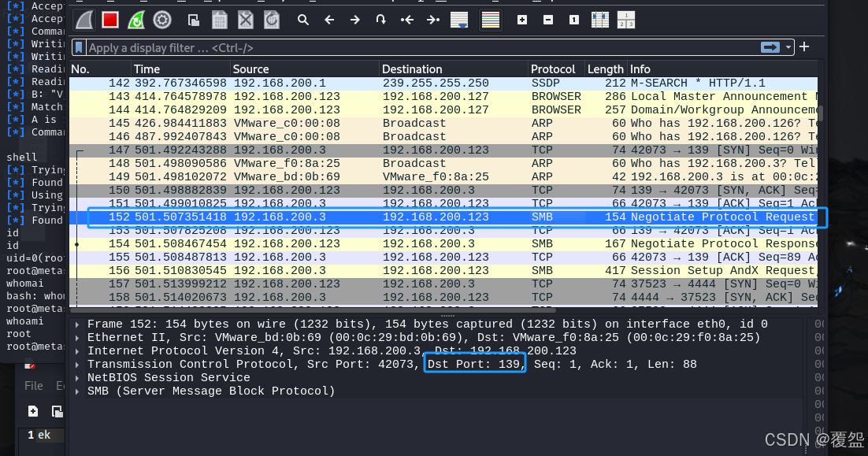
Task: Reload this capture file icon
Action: (x=272, y=20)
